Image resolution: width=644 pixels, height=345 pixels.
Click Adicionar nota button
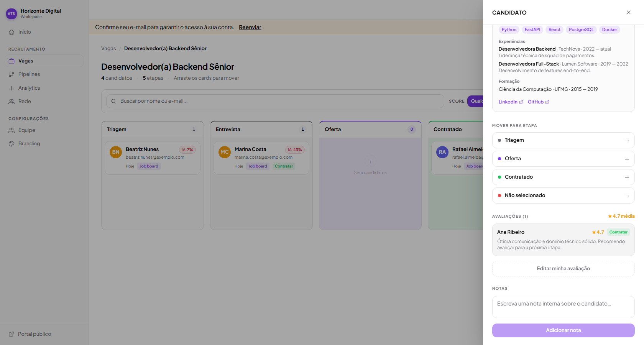[563, 330]
